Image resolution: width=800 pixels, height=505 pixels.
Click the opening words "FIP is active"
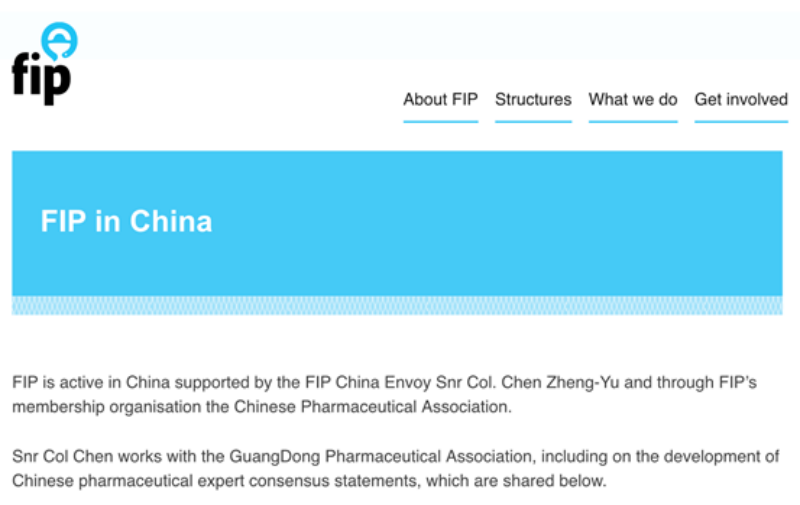(56, 383)
